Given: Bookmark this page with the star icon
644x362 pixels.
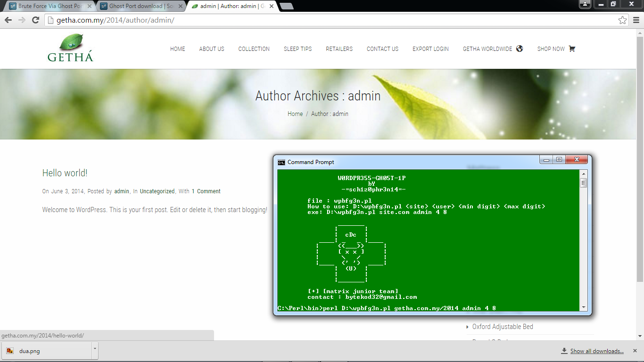Looking at the screenshot, I should pos(622,20).
